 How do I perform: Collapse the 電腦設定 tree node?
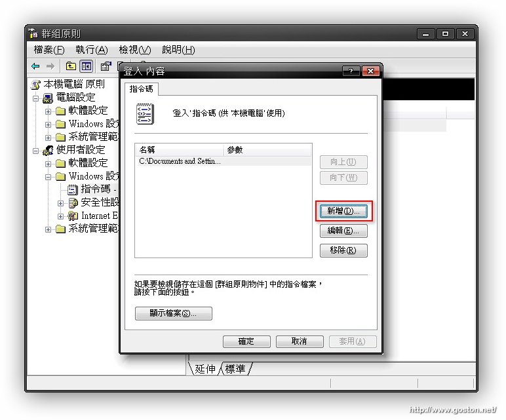tap(36, 98)
